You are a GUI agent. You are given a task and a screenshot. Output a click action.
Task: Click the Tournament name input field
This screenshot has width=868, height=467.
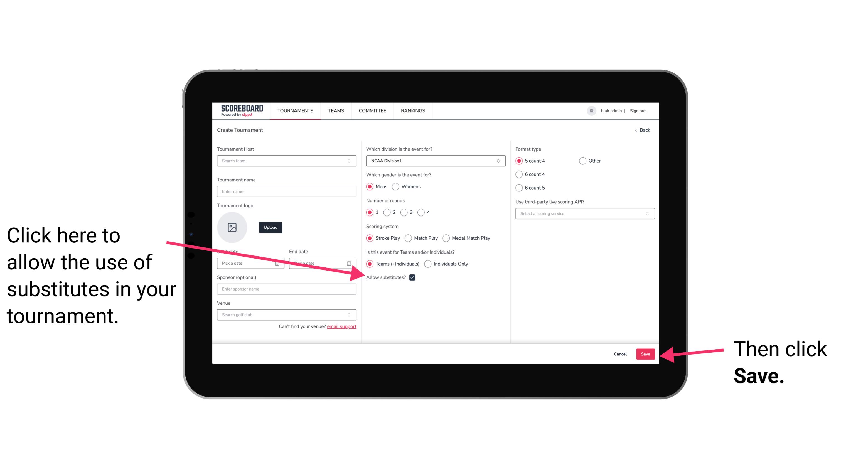[x=286, y=191]
